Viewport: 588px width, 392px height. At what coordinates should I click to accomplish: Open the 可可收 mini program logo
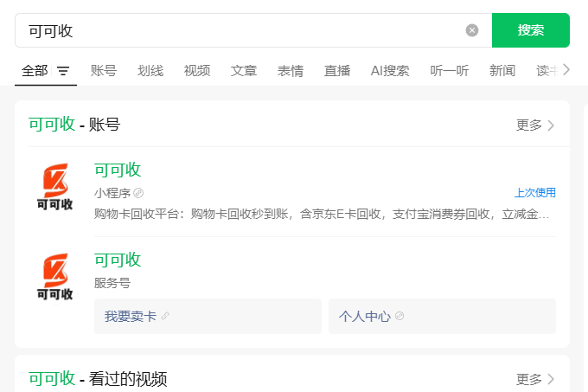(x=54, y=189)
